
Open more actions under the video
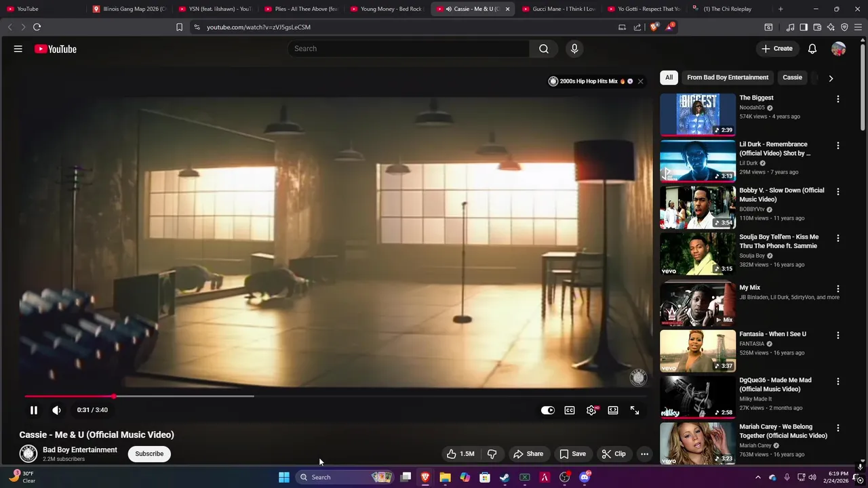coord(645,454)
